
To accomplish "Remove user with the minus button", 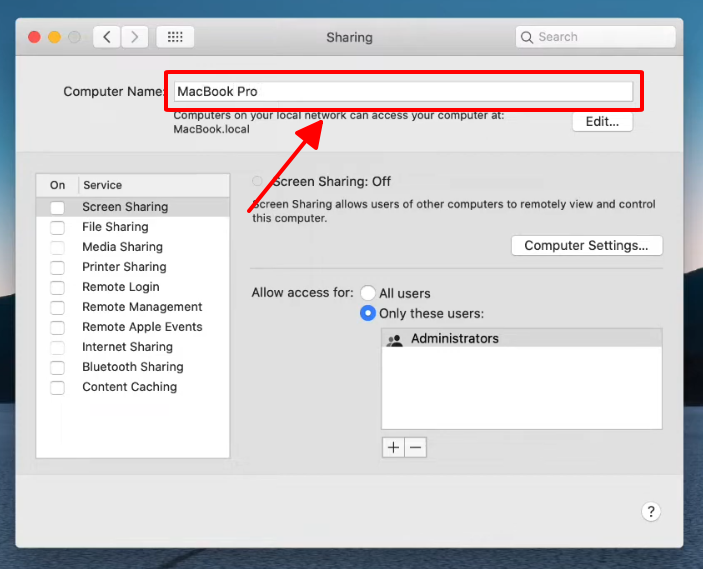I will pos(416,447).
